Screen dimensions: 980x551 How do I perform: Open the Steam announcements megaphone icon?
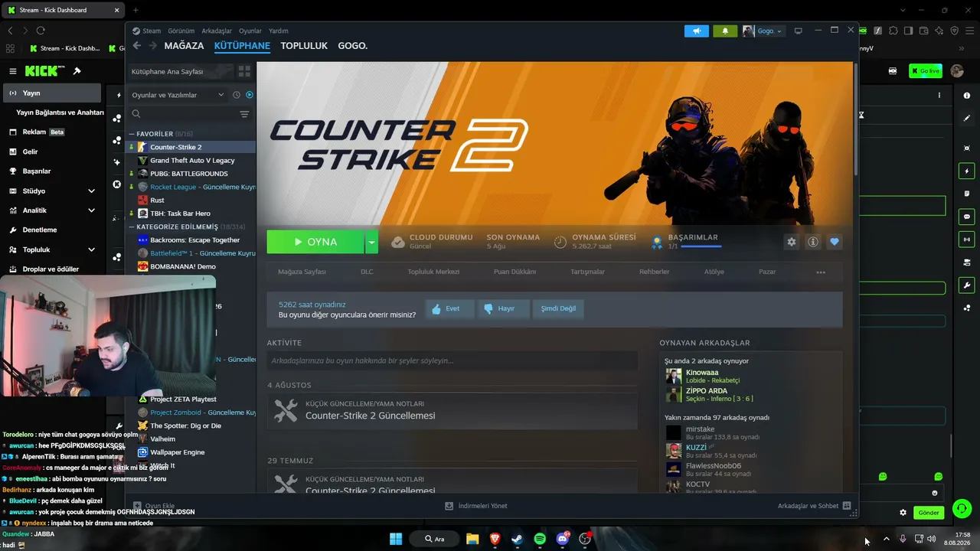point(697,31)
